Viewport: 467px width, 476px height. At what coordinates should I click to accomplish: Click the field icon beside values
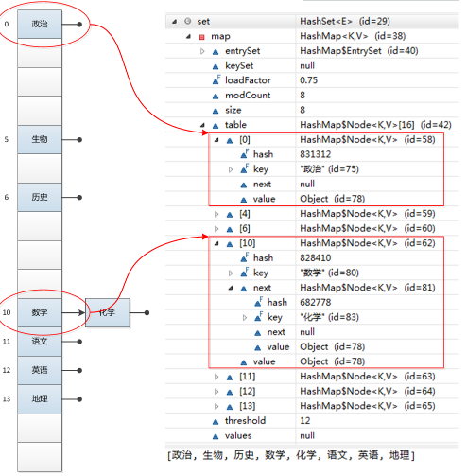pos(216,436)
